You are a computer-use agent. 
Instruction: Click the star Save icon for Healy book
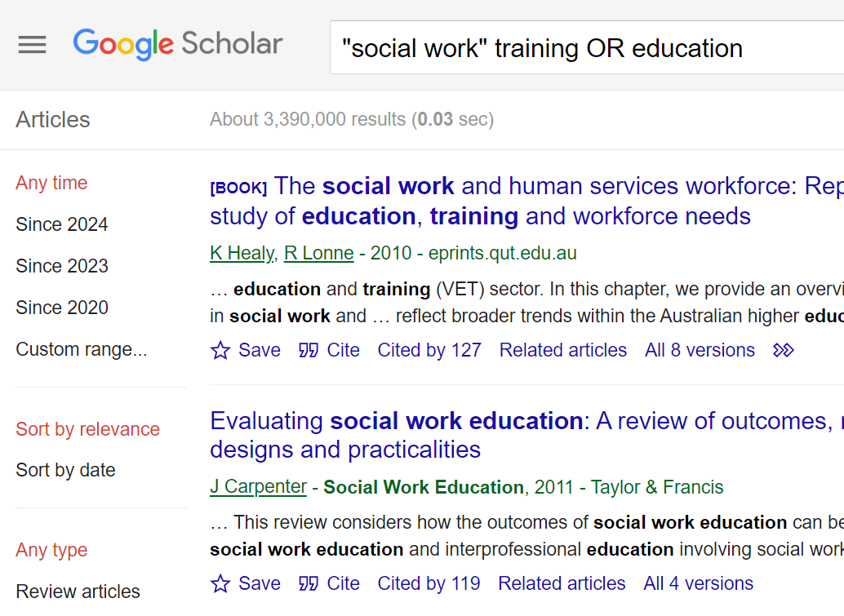click(220, 350)
